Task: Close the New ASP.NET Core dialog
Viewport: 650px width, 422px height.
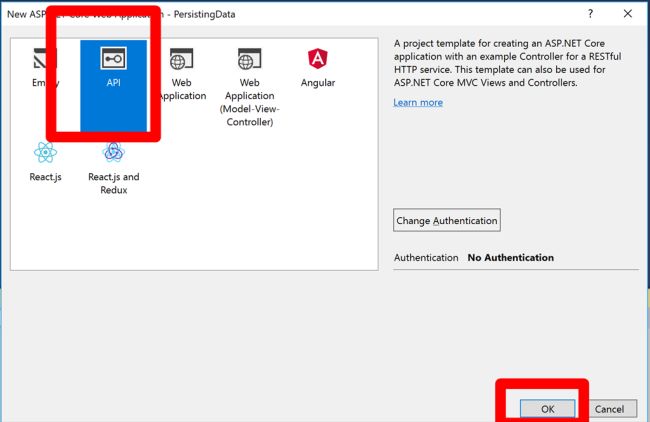Action: pos(628,14)
